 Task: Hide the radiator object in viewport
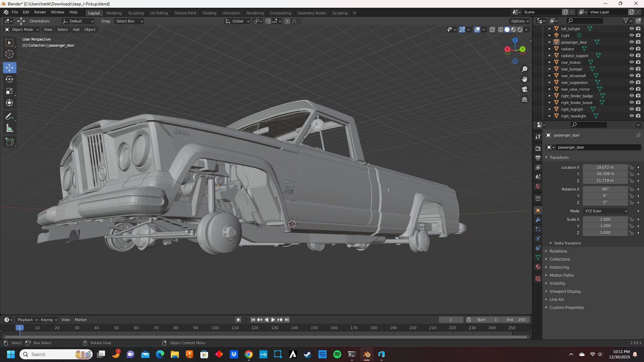pyautogui.click(x=631, y=49)
